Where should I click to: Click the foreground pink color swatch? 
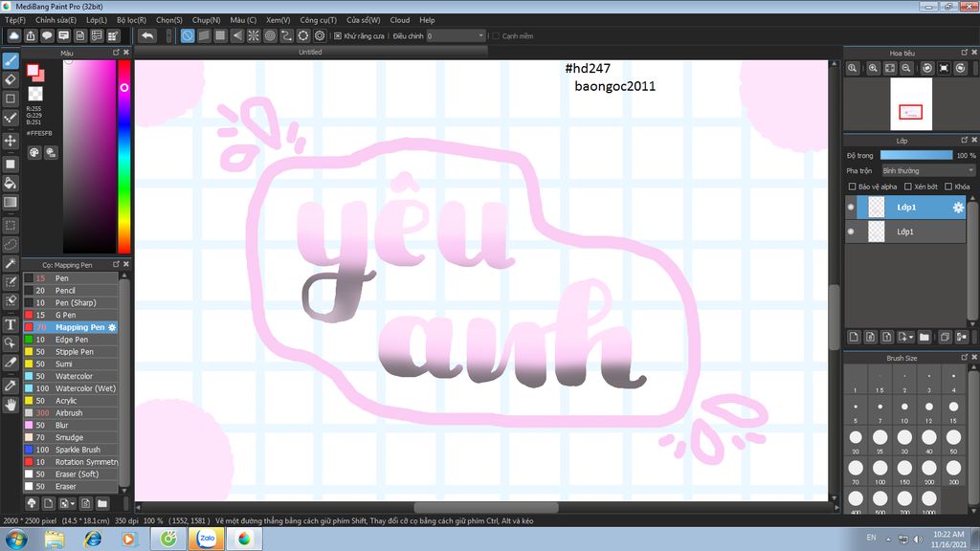(33, 70)
